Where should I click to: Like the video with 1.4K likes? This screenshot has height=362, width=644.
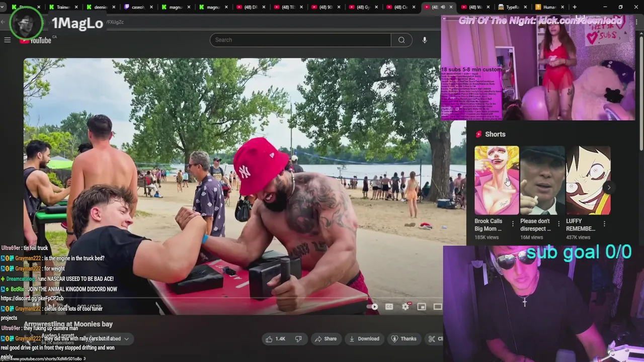(276, 339)
